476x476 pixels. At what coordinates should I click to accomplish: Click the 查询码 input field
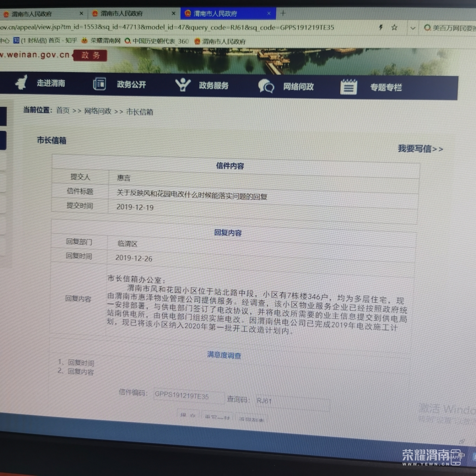pos(293,402)
